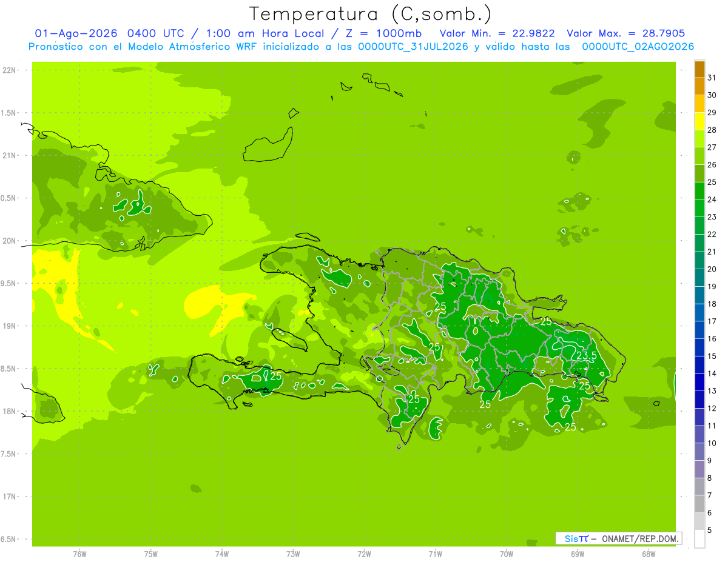Screen dimensions: 728x562
Task: Choose the white 5 degree legend box
Action: 699,539
